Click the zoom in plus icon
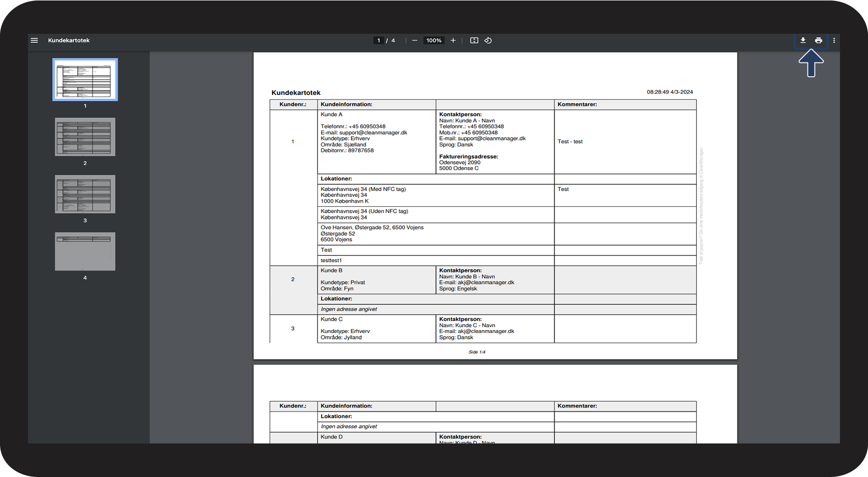This screenshot has width=868, height=477. [x=453, y=40]
